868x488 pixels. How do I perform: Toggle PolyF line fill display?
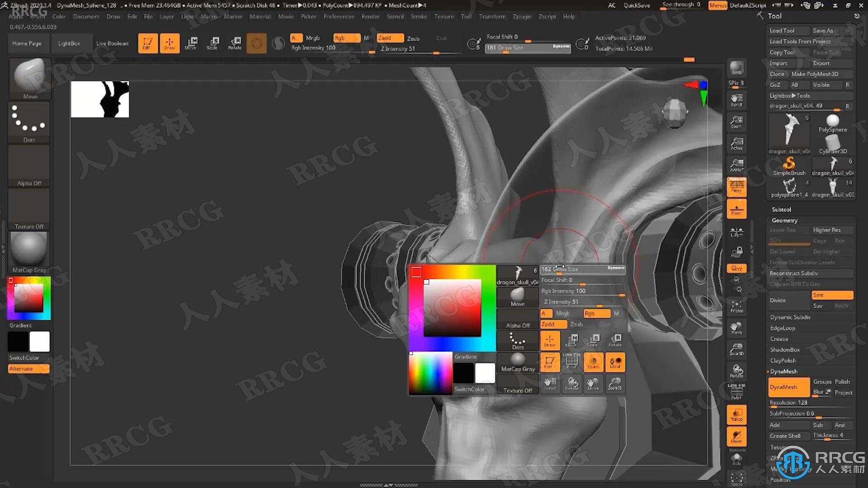[736, 392]
